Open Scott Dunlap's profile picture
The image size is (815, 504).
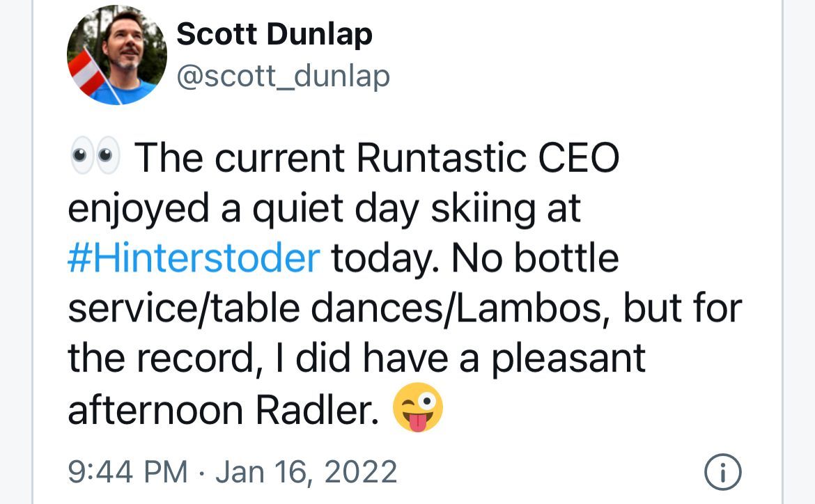[117, 55]
